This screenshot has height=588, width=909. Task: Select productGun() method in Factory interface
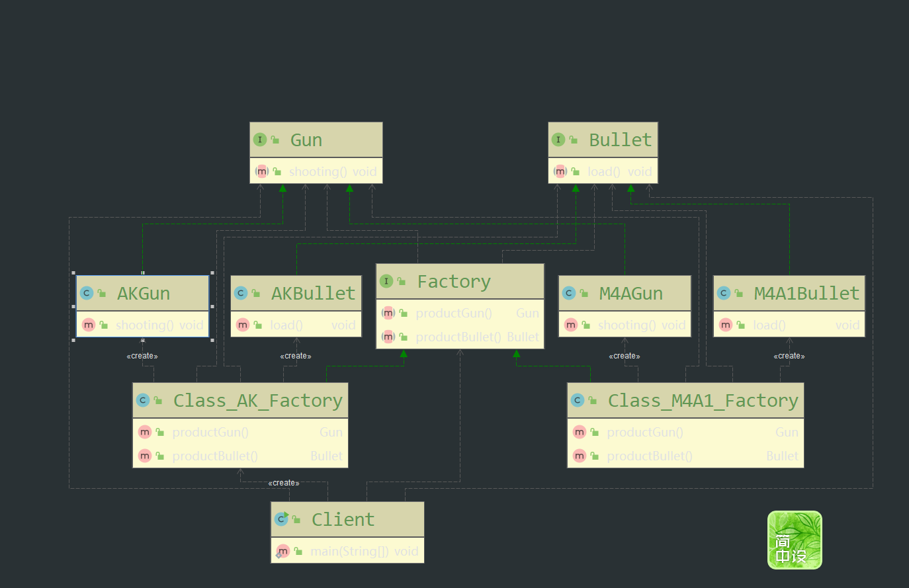pos(454,313)
